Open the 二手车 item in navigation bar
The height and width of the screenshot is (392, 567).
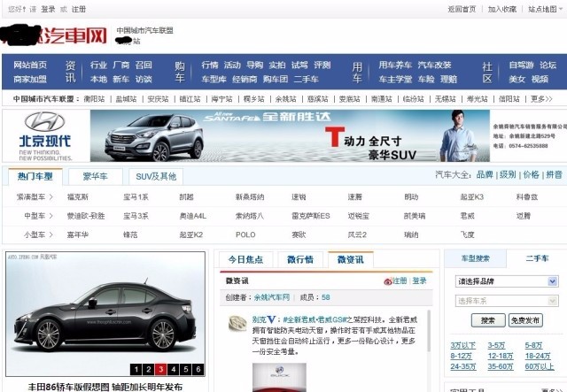tap(306, 79)
